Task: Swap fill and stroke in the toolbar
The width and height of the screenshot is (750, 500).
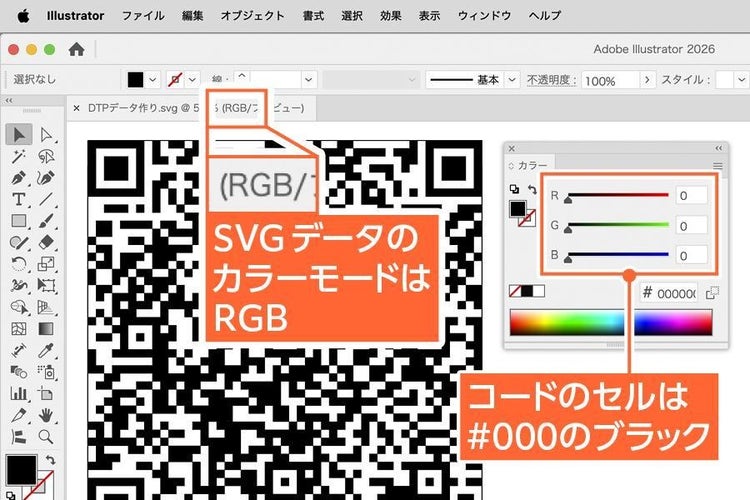Action: (x=50, y=460)
